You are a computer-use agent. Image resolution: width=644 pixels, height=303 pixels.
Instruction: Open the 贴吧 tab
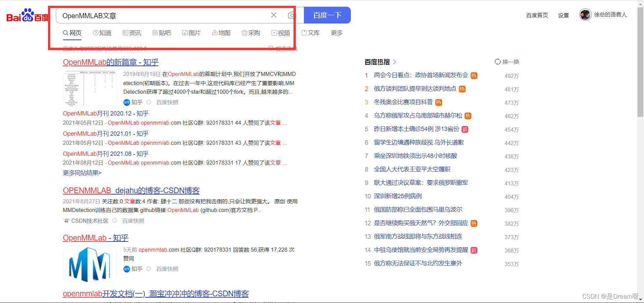coord(161,33)
